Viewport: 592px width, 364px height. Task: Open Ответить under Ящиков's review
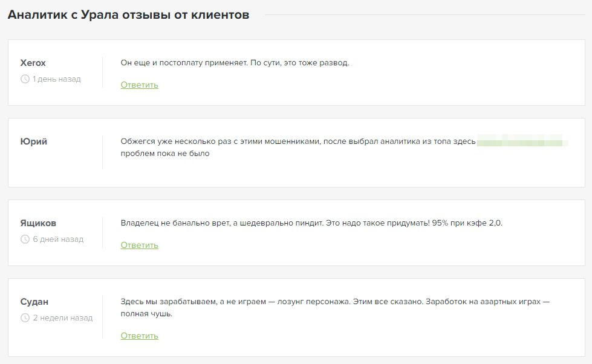coord(139,245)
